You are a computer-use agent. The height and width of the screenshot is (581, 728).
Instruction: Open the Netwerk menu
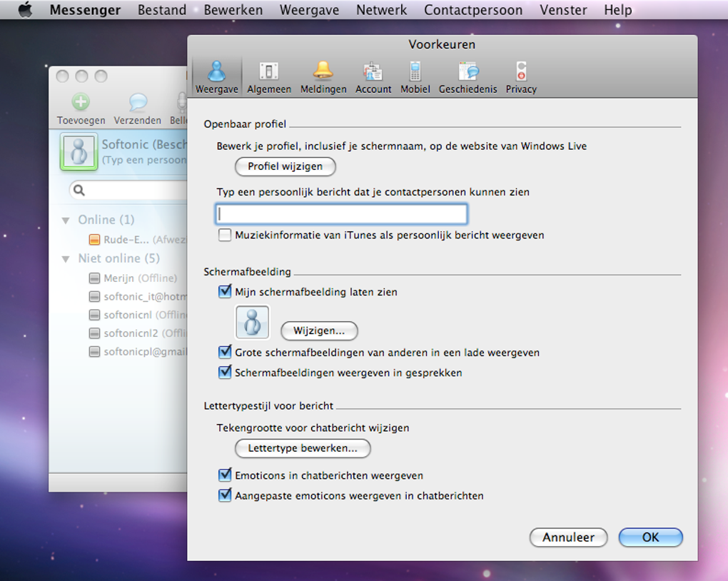point(381,10)
